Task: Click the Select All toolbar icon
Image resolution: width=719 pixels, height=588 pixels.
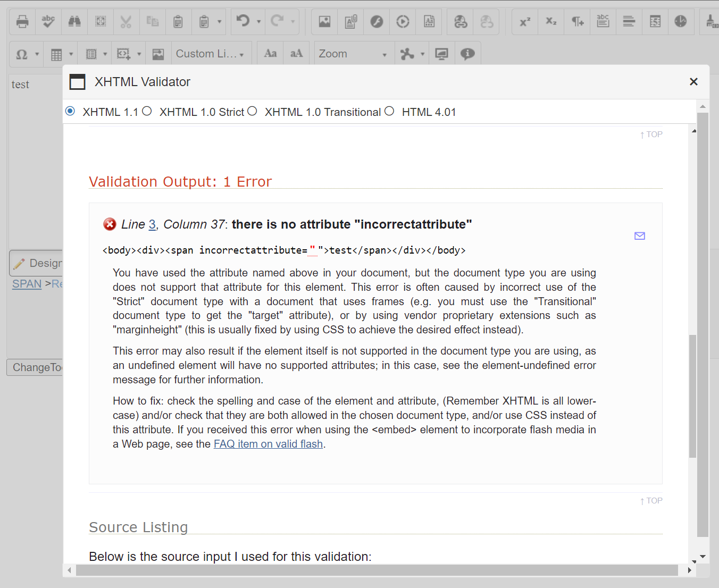Action: coord(101,22)
